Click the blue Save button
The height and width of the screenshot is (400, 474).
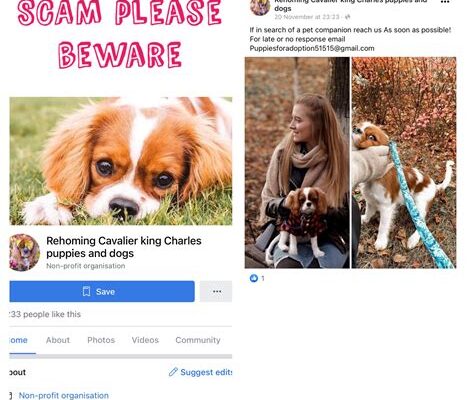[102, 291]
